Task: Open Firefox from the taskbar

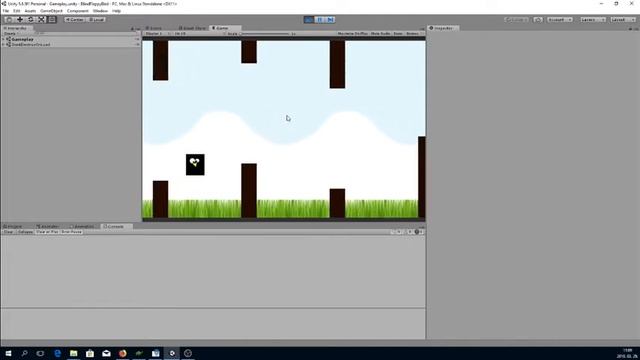Action: pos(122,353)
